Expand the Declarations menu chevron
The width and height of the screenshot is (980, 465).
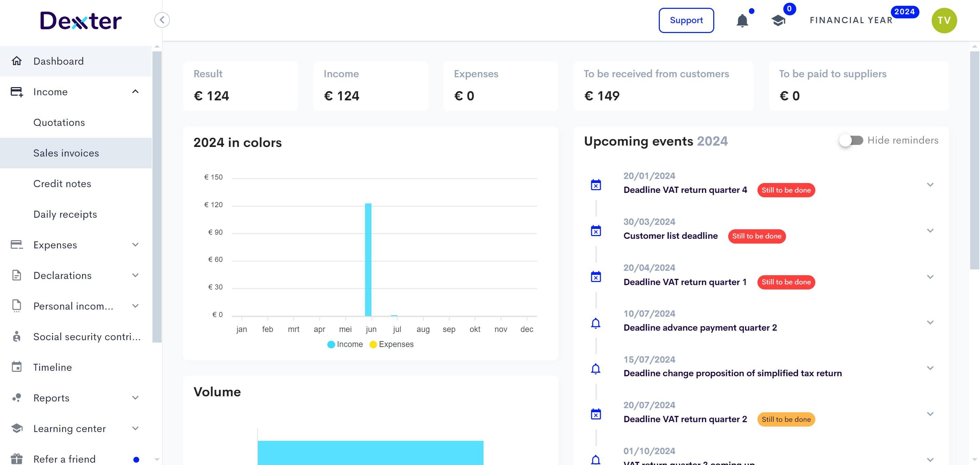point(135,275)
